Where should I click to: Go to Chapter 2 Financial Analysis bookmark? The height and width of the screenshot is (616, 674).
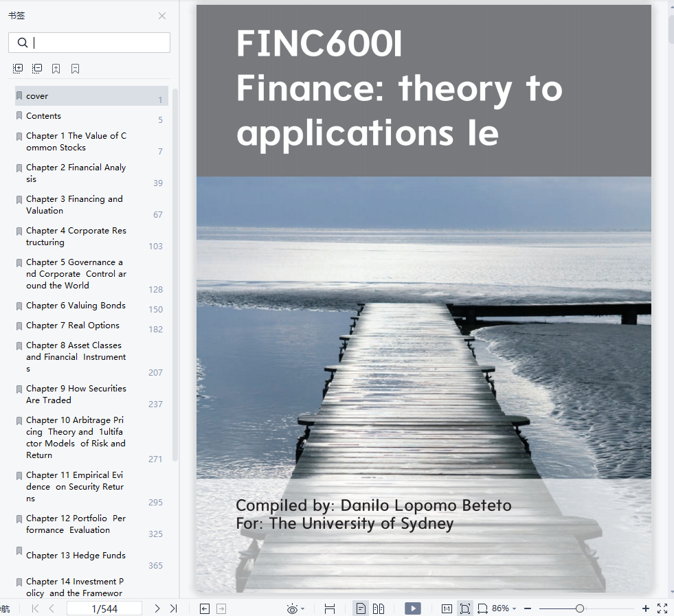tap(91, 173)
